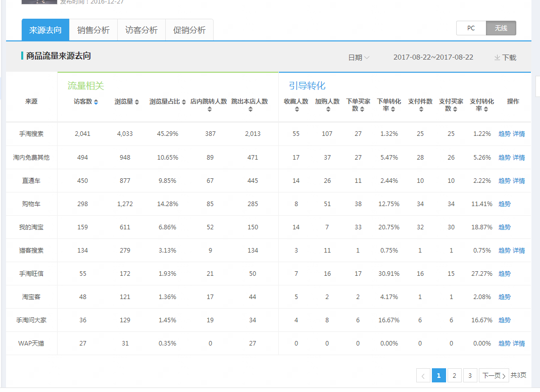Sort by 浏览量 column arrows
540x392 pixels.
point(137,102)
